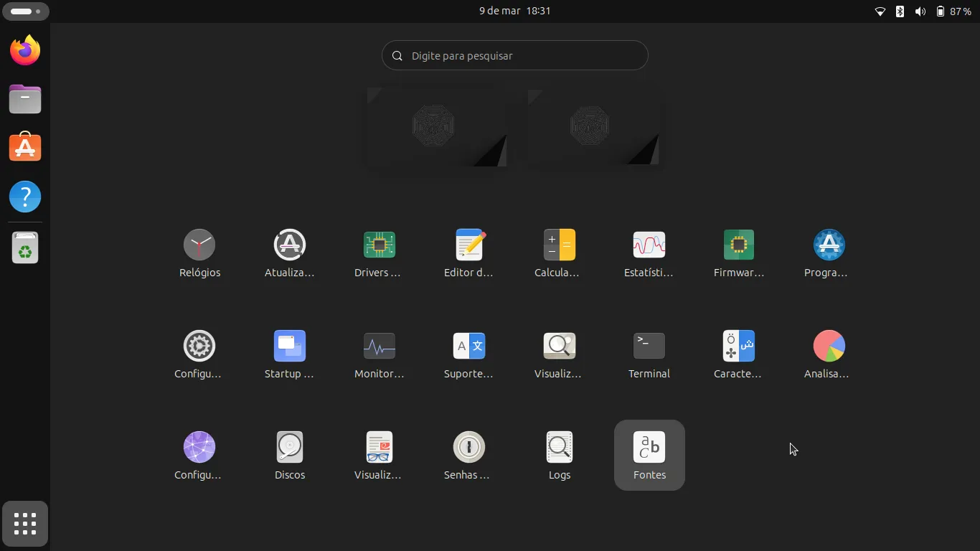Select the first workspace thumbnail
The image size is (980, 551).
437,127
